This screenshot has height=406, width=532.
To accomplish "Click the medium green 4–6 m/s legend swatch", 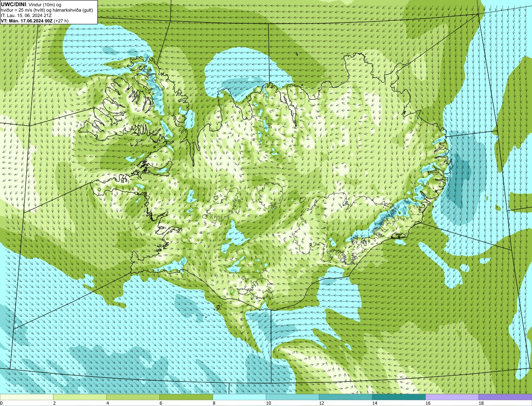I will pos(133,397).
